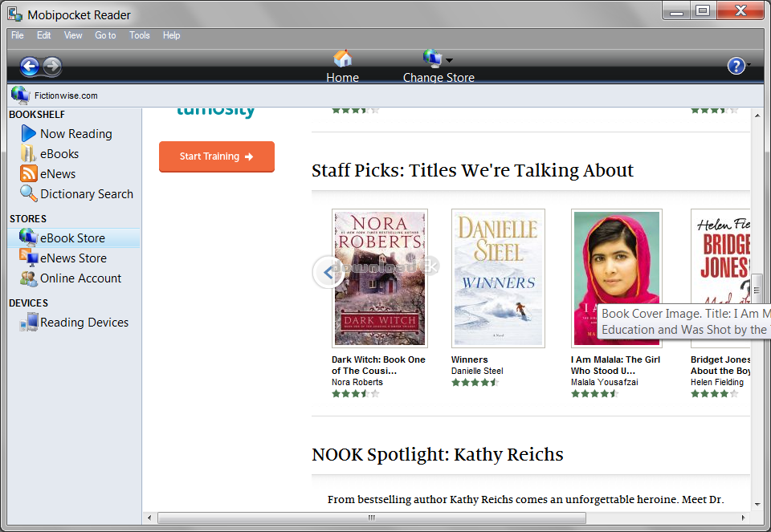Click the horizontal scrollbar thumb
The image size is (771, 532).
(x=372, y=518)
